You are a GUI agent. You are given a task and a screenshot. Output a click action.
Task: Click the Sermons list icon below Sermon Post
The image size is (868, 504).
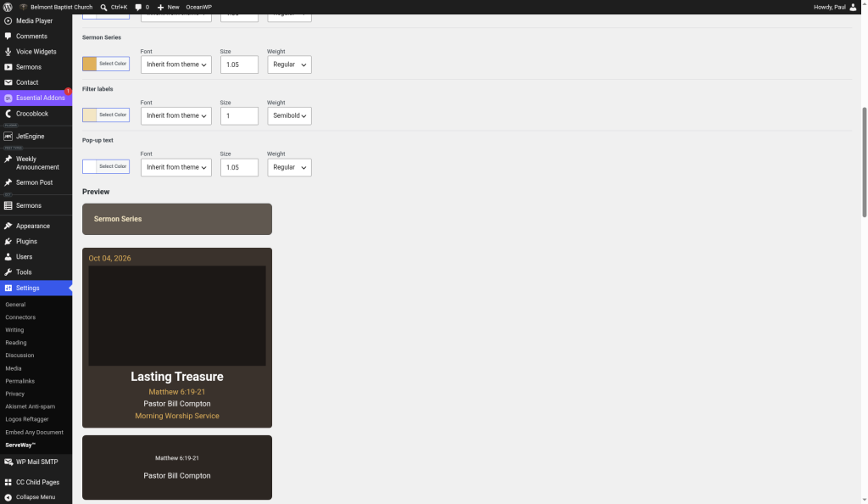click(x=8, y=205)
